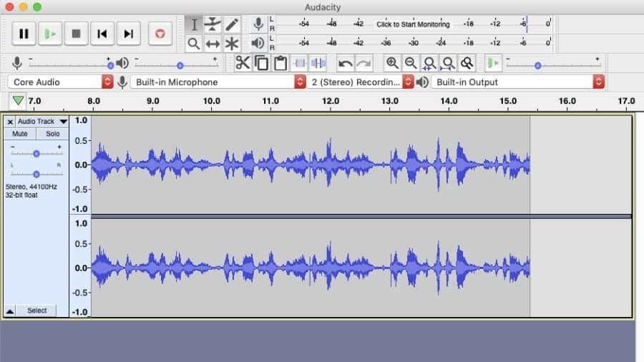The image size is (644, 362).
Task: Click the track Select button
Action: pos(37,310)
